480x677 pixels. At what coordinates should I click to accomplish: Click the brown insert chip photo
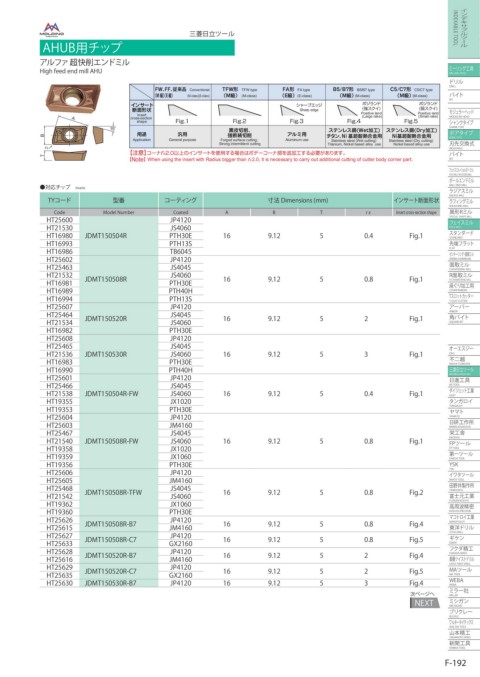[x=73, y=97]
